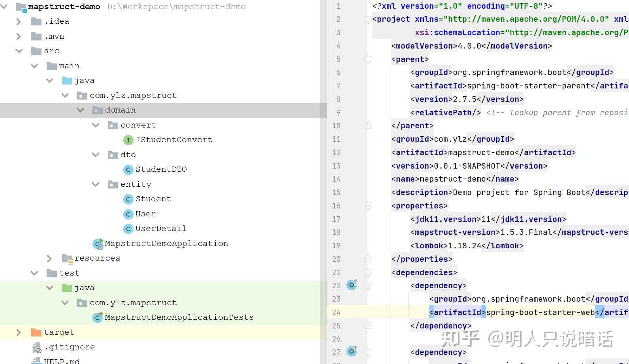Fold the dependencies block at line 21
The width and height of the screenshot is (629, 364).
(x=368, y=273)
